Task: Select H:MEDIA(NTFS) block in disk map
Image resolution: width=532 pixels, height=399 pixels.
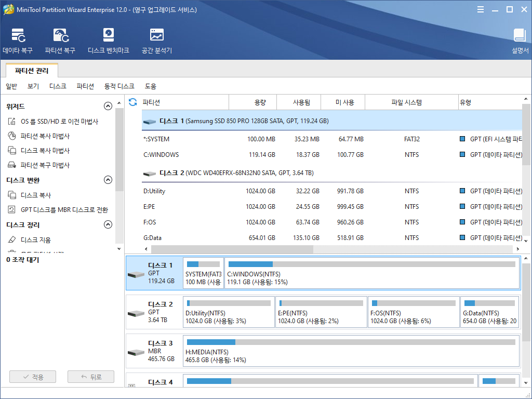Action: (x=351, y=351)
